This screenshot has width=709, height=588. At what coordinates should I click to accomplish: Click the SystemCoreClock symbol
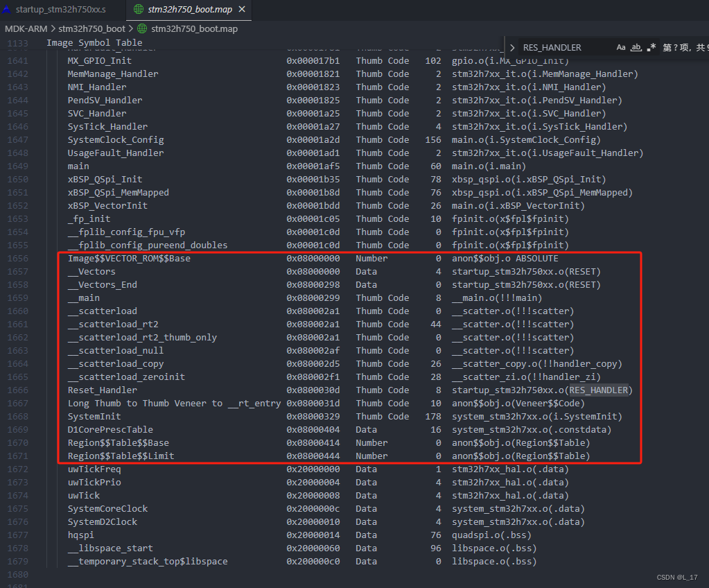107,508
